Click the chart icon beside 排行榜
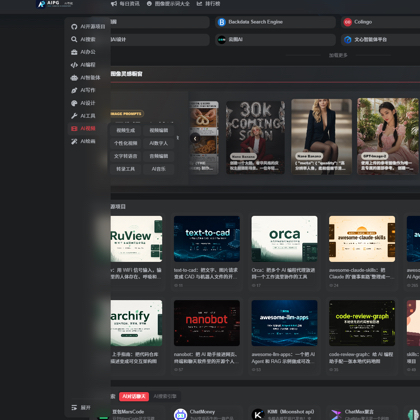Image resolution: width=420 pixels, height=420 pixels. (199, 4)
